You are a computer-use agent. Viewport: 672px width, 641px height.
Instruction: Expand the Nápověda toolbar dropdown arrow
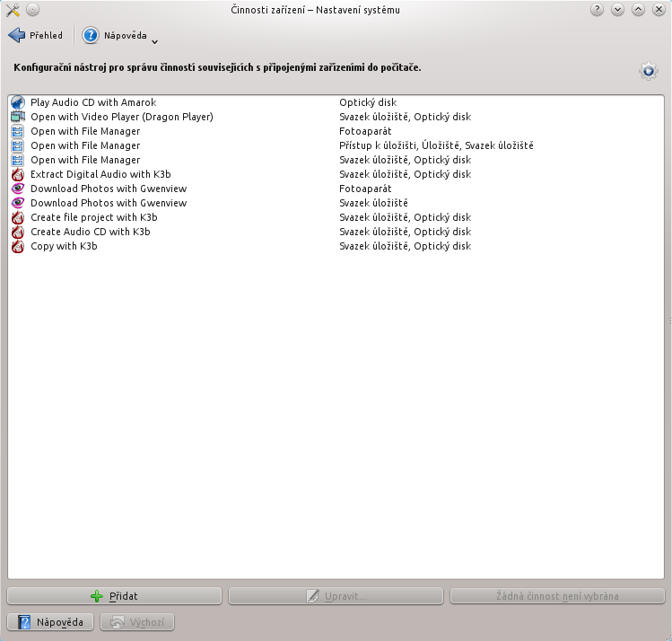154,41
